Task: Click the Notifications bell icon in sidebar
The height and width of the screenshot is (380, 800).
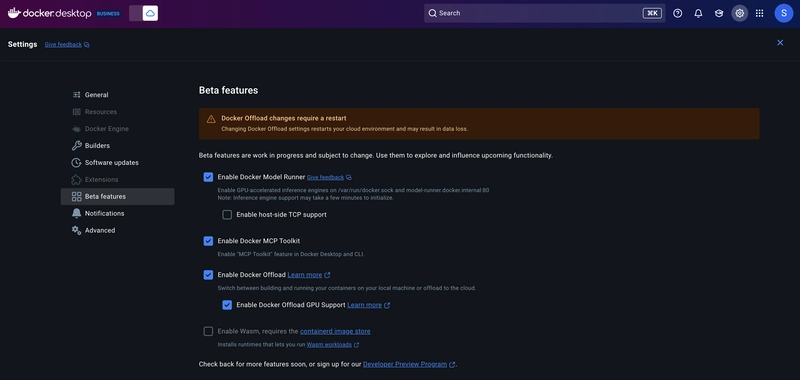Action: [x=77, y=213]
